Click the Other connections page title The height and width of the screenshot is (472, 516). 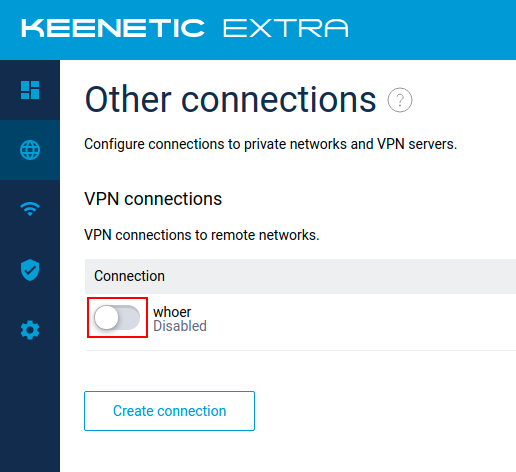coord(231,99)
